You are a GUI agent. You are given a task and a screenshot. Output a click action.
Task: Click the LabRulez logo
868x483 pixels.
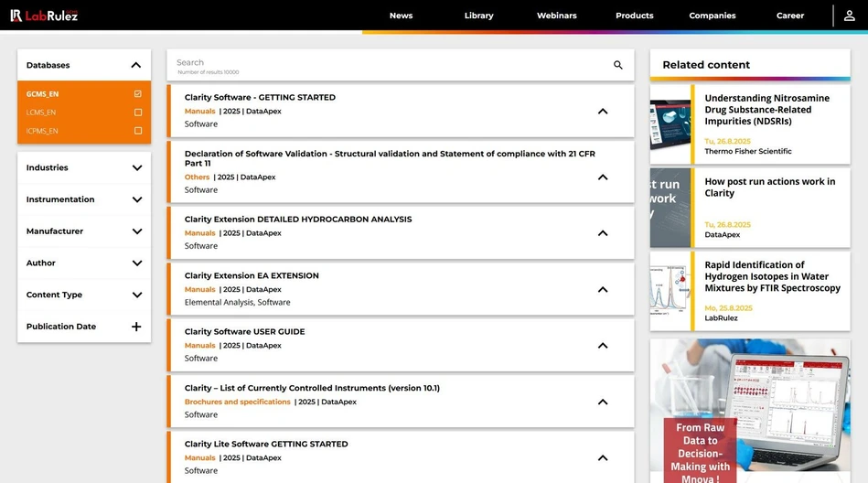point(44,16)
